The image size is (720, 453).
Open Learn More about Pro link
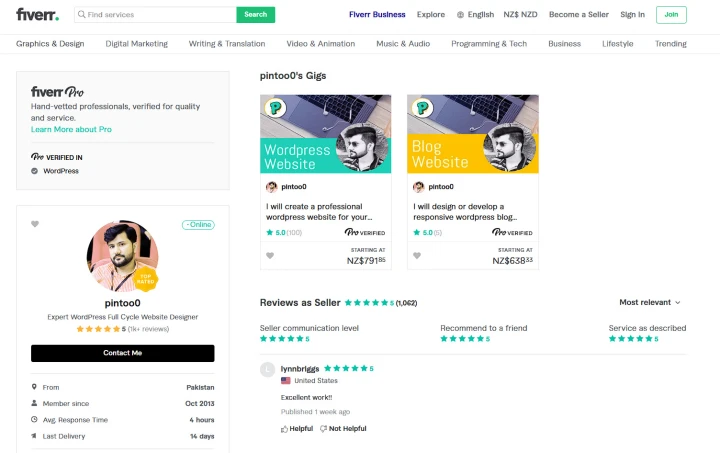71,129
